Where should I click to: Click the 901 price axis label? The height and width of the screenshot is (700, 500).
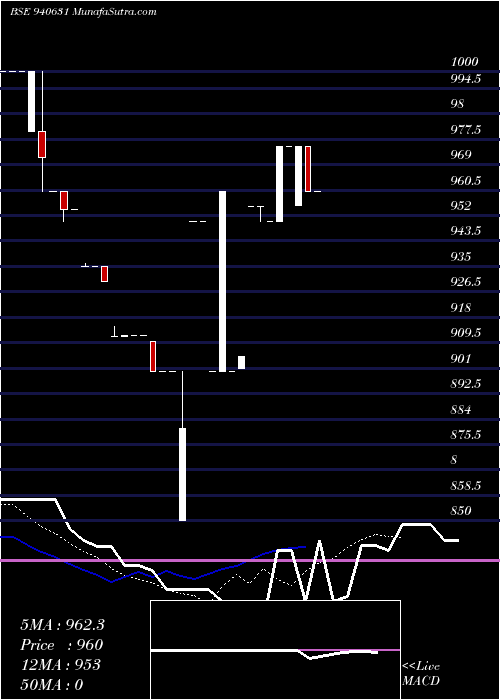[461, 358]
